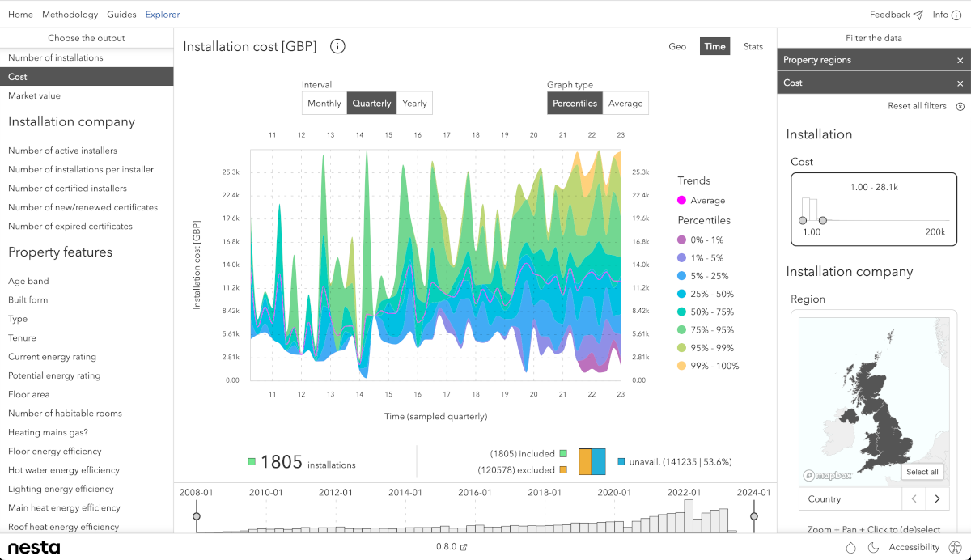The height and width of the screenshot is (560, 971).
Task: Click the 99% - 100% percentile legend dot
Action: tap(681, 366)
